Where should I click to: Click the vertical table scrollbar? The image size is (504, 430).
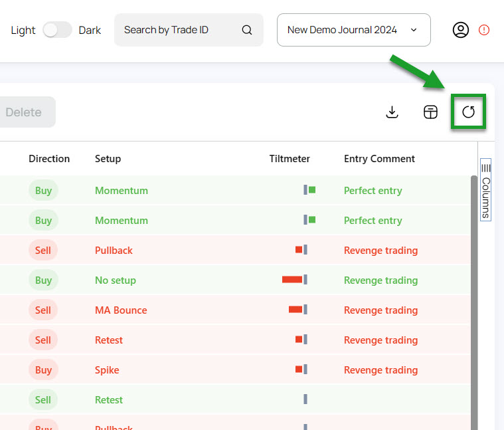coord(473,302)
